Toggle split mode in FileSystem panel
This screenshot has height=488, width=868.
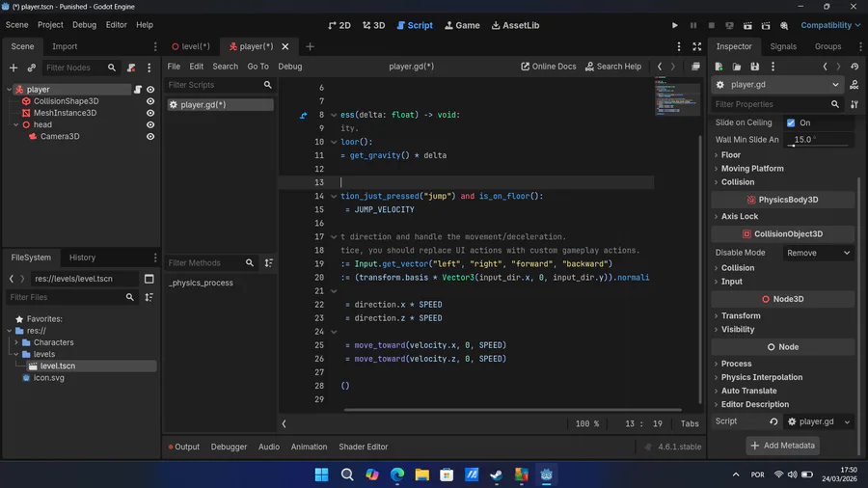click(x=149, y=279)
